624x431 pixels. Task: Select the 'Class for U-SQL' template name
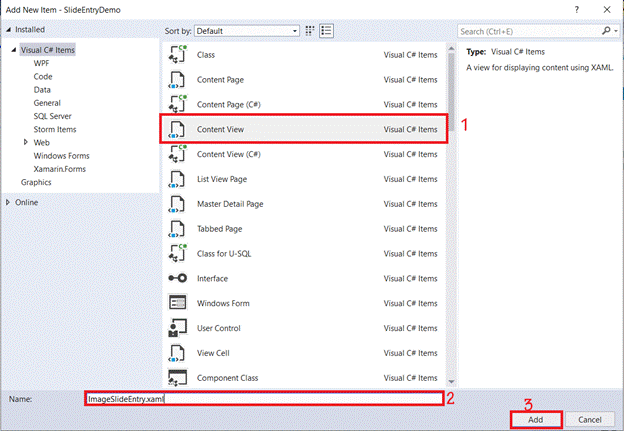(224, 254)
